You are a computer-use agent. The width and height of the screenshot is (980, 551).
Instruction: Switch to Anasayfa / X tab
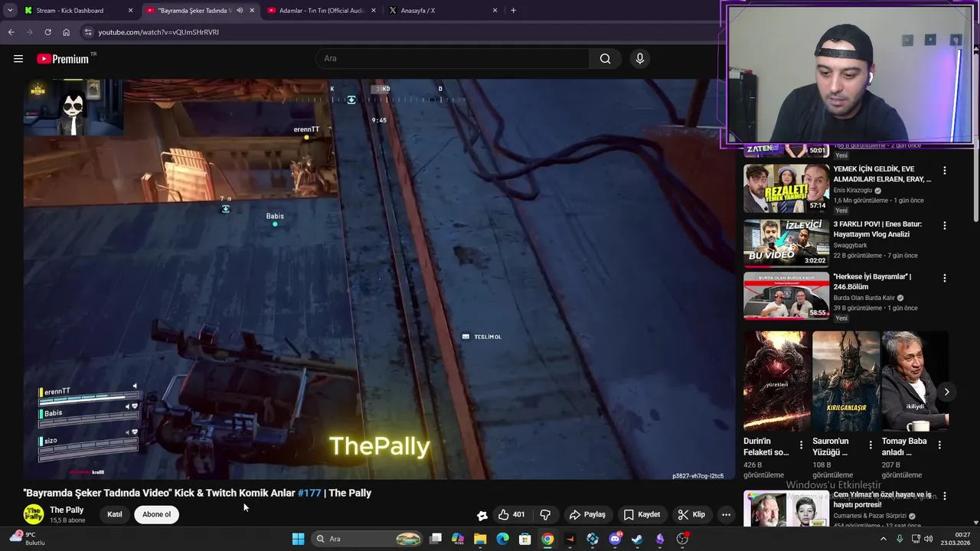(x=443, y=11)
